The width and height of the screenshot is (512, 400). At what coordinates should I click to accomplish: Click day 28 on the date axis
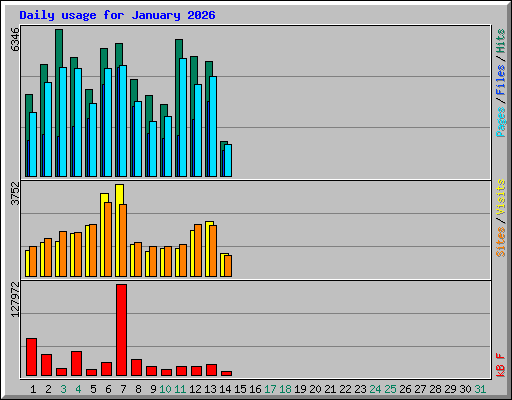coord(435,389)
